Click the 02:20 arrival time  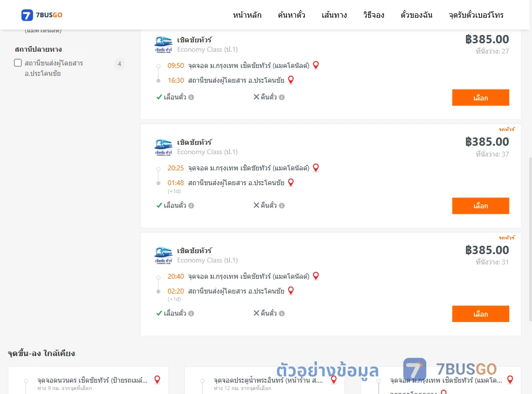(x=176, y=291)
